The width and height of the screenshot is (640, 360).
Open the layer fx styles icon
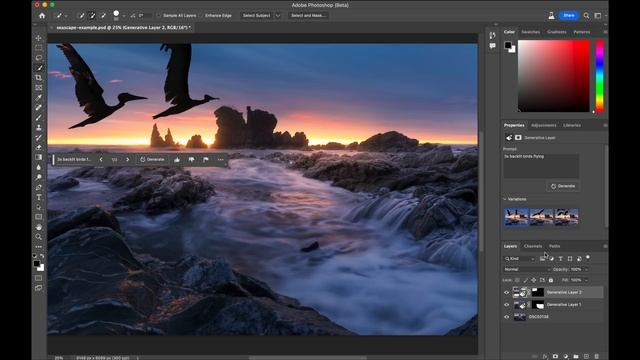pos(545,356)
